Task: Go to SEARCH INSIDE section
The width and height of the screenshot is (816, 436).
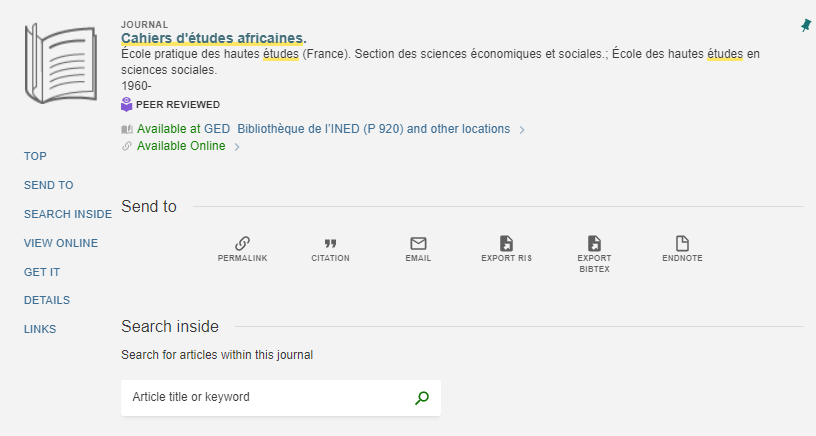Action: coord(68,214)
